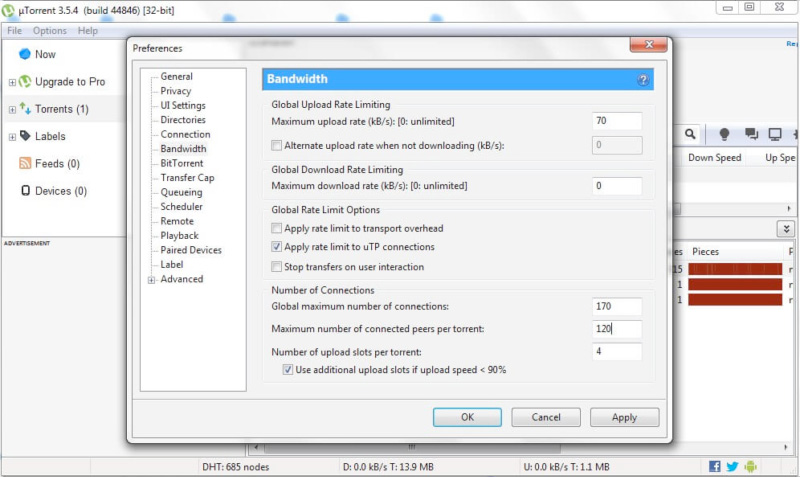Select Remote in preferences tree
Image resolution: width=800 pixels, height=477 pixels.
click(x=177, y=221)
